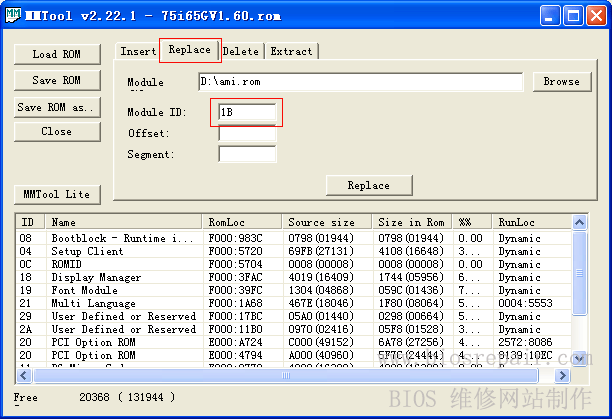Select the Multi Language module row
The width and height of the screenshot is (612, 419).
[294, 303]
